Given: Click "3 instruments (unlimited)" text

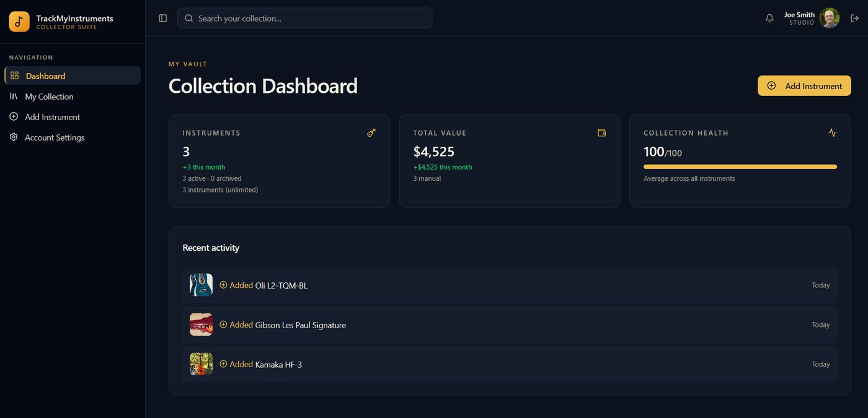Looking at the screenshot, I should 220,189.
